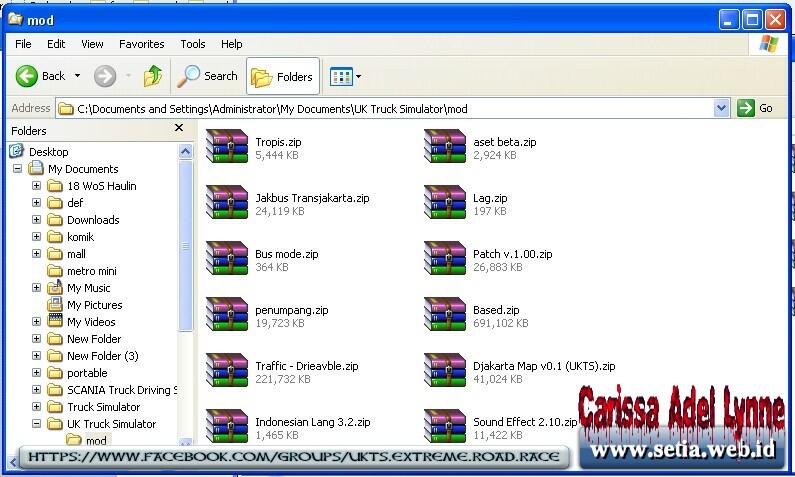The image size is (795, 477).
Task: Select the aset beta.zip archive icon
Action: pos(445,146)
